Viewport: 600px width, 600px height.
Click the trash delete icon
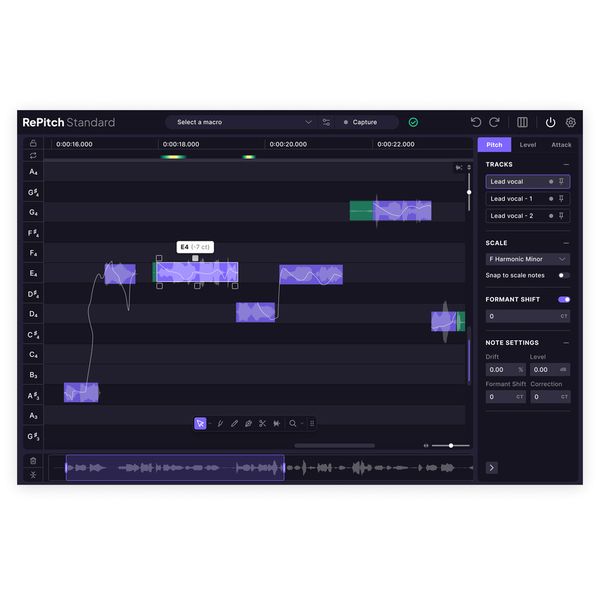pos(33,461)
